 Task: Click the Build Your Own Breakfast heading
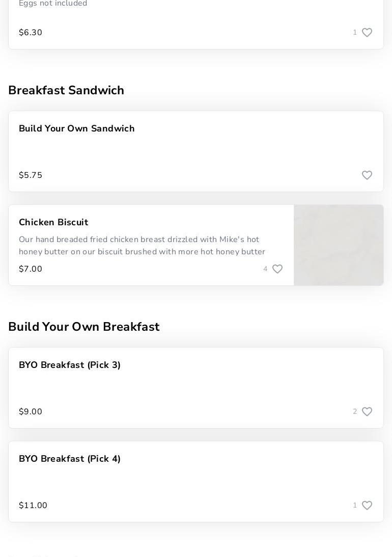84,327
